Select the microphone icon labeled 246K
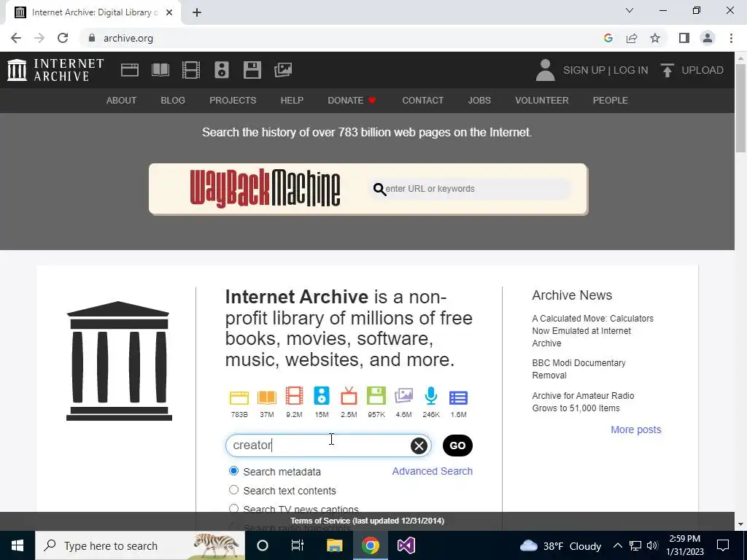747x560 pixels. 431,396
